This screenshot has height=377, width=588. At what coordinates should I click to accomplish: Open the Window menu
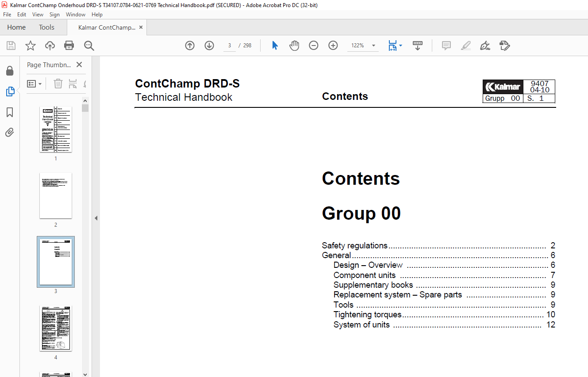(76, 15)
